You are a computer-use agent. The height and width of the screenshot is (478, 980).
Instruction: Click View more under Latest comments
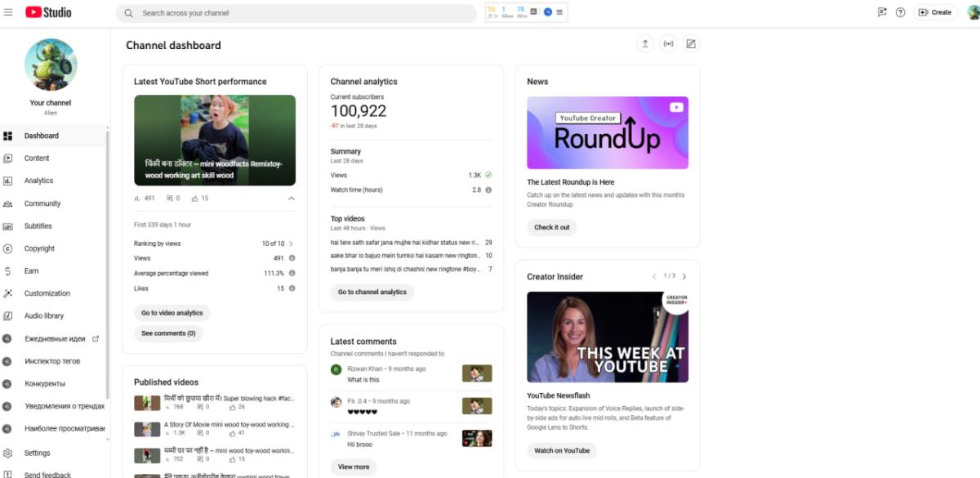(x=354, y=467)
